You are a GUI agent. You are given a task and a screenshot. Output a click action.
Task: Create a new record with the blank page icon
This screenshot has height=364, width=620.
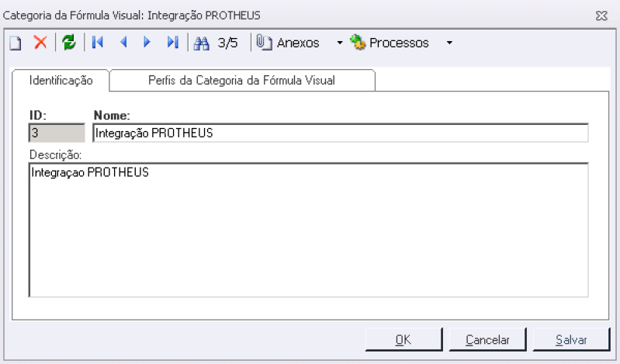click(x=16, y=43)
